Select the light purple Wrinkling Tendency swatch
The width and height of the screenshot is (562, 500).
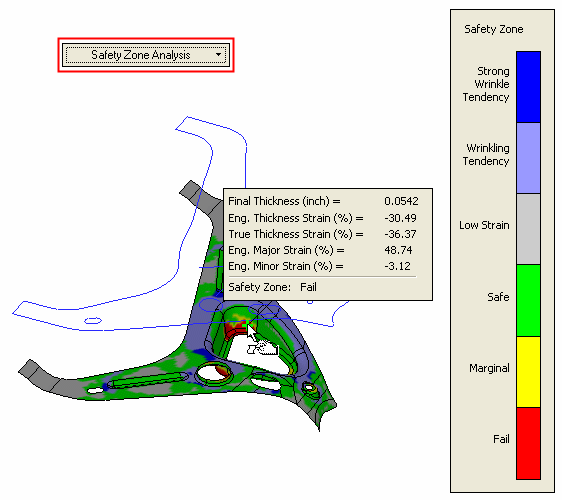click(528, 158)
